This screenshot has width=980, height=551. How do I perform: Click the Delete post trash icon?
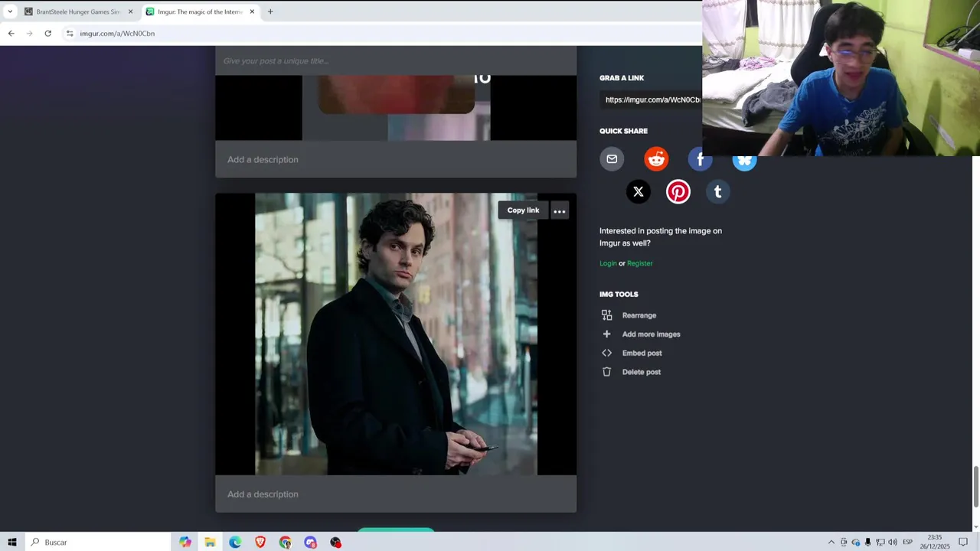606,372
